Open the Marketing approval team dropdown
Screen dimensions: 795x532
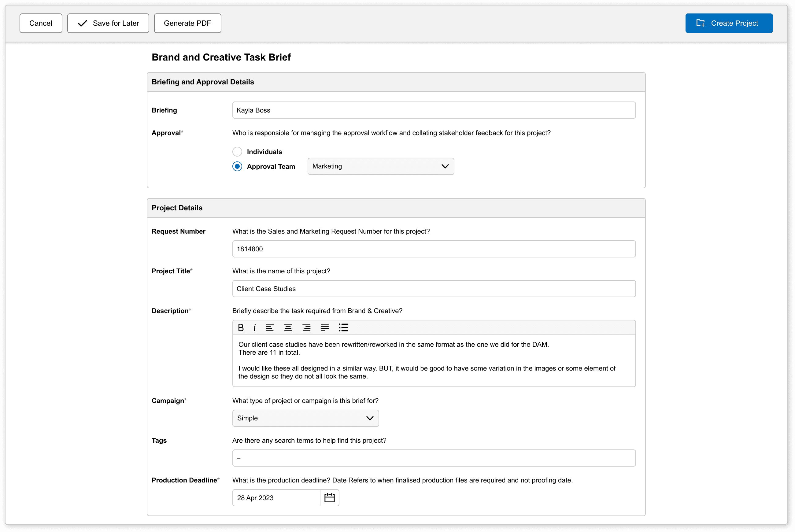[x=380, y=166]
